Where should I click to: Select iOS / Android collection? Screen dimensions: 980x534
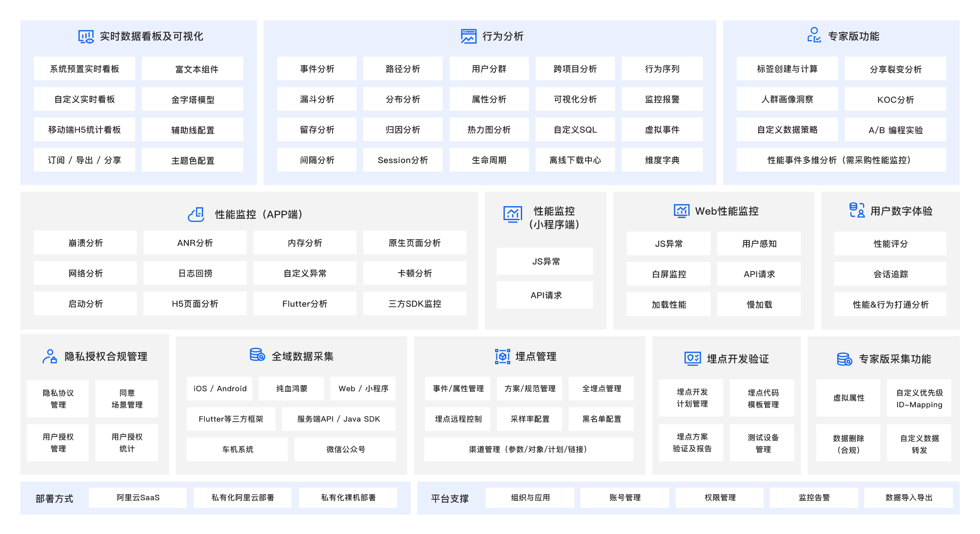220,388
